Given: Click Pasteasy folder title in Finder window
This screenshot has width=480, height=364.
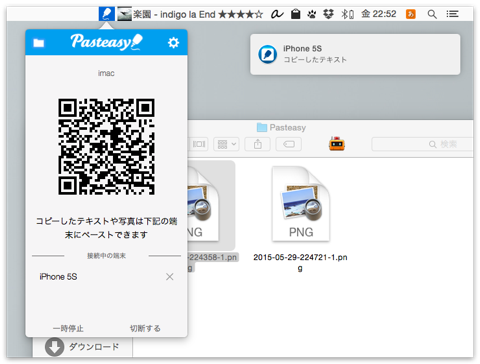Looking at the screenshot, I should pyautogui.click(x=281, y=127).
